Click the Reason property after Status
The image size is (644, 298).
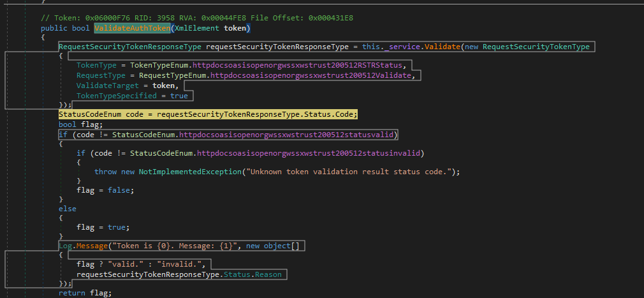[x=268, y=274]
